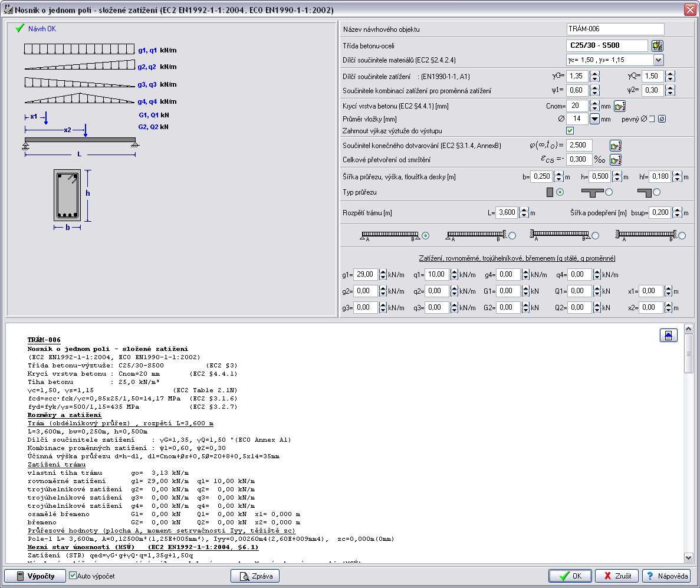The image size is (700, 588).
Task: Select beam fixed at right end
Action: pos(512,235)
